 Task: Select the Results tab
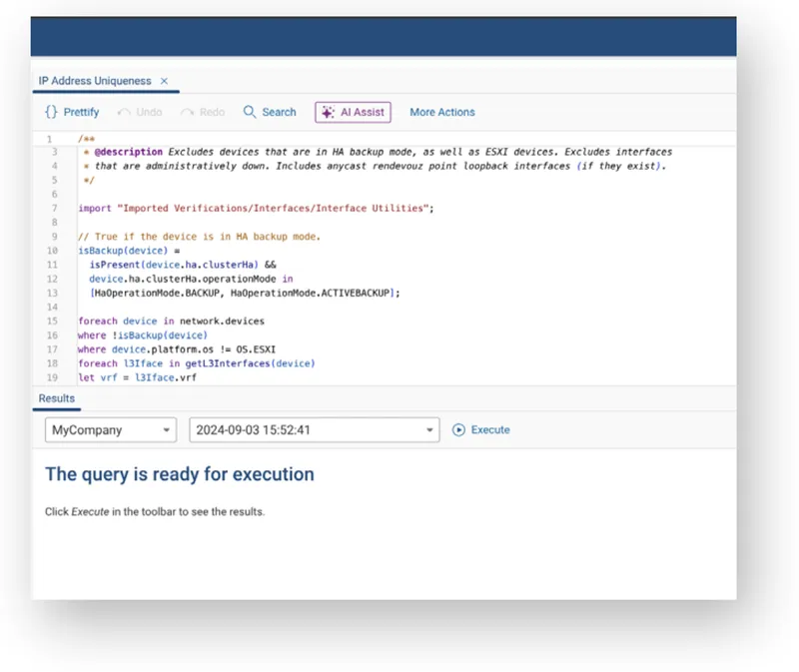[x=57, y=398]
